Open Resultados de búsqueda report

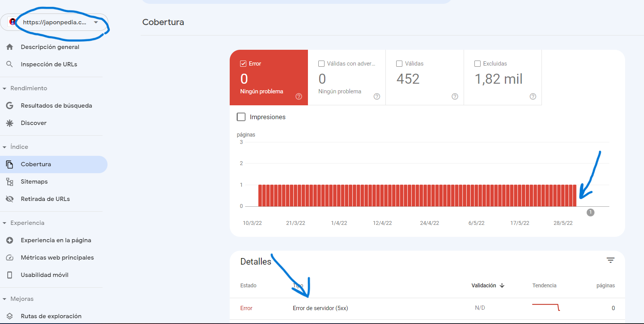coord(56,105)
